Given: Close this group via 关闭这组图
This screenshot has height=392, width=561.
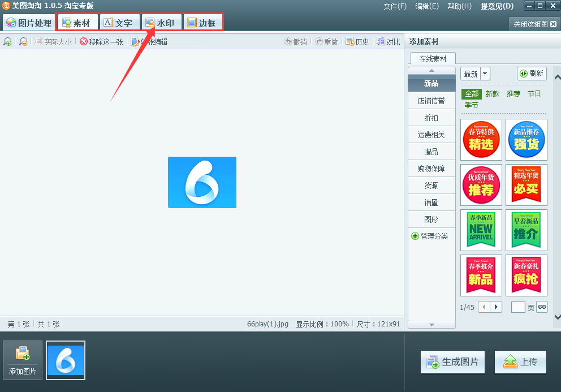Looking at the screenshot, I should (x=534, y=24).
